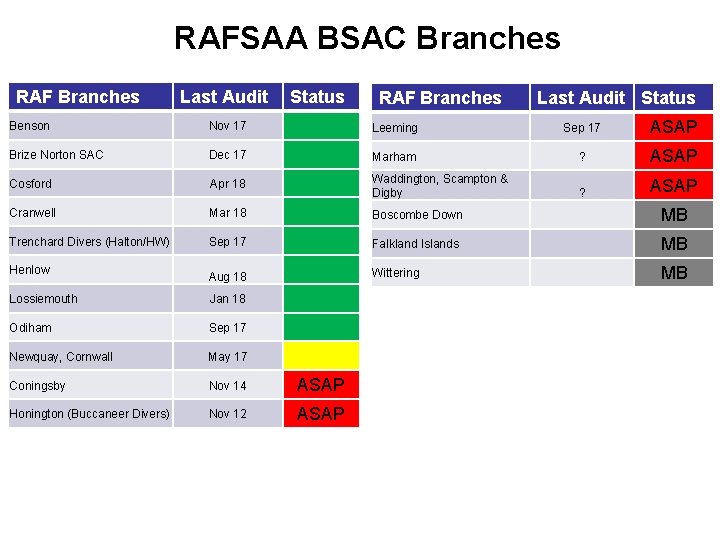Click the Nov 17 audit date for Benson

pos(228,126)
